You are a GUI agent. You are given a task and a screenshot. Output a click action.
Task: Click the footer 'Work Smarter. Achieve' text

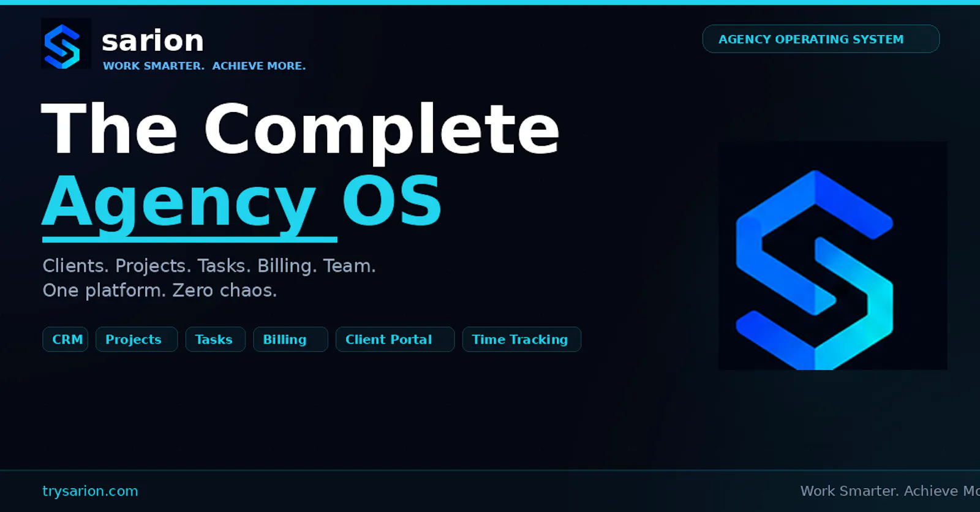click(x=890, y=491)
